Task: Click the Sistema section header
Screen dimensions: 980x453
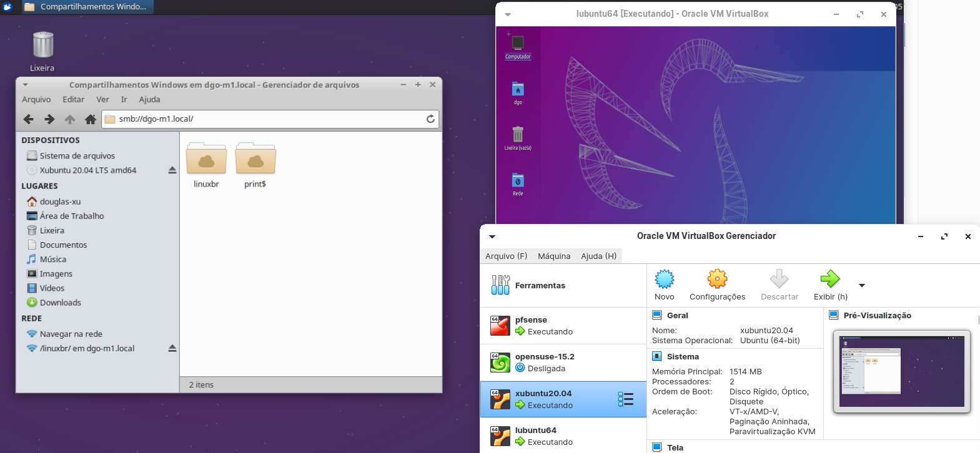Action: 683,357
